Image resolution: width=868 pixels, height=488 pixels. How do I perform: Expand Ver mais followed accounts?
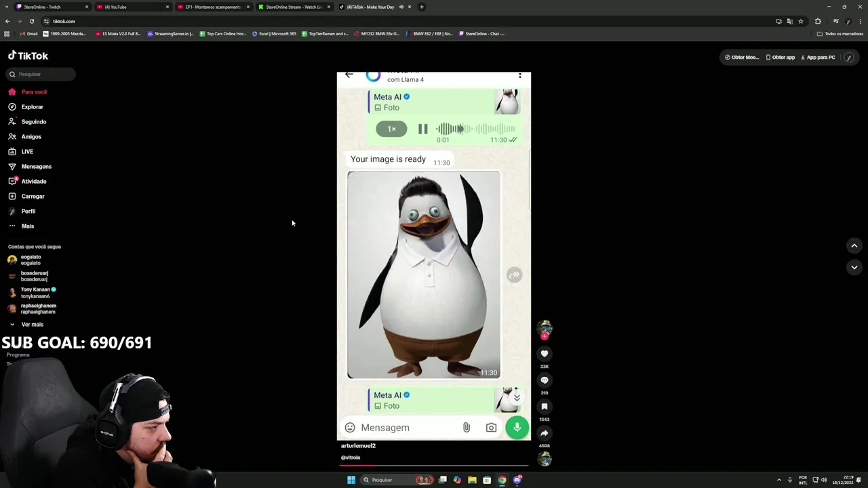26,325
